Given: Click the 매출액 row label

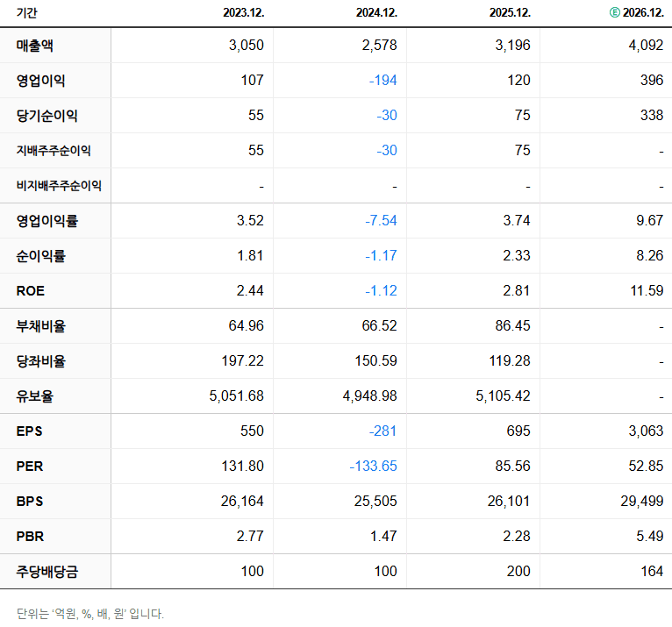Looking at the screenshot, I should click(35, 45).
